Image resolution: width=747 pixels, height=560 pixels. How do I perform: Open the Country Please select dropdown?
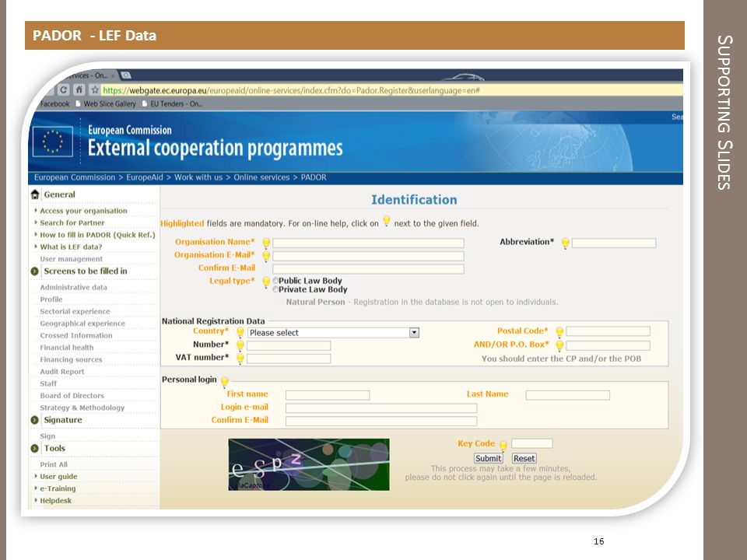(333, 332)
